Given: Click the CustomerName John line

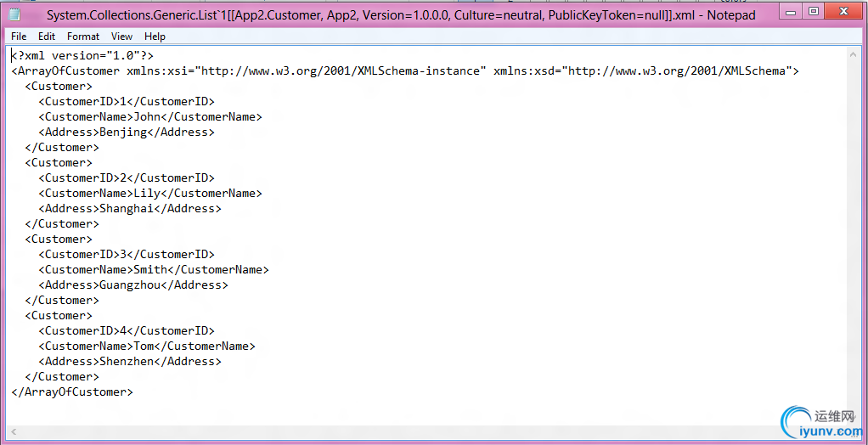Looking at the screenshot, I should (150, 117).
